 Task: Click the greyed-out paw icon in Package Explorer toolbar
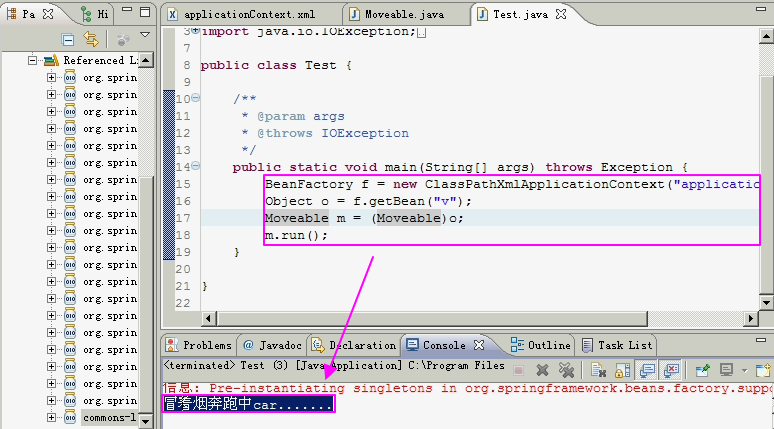tap(123, 39)
